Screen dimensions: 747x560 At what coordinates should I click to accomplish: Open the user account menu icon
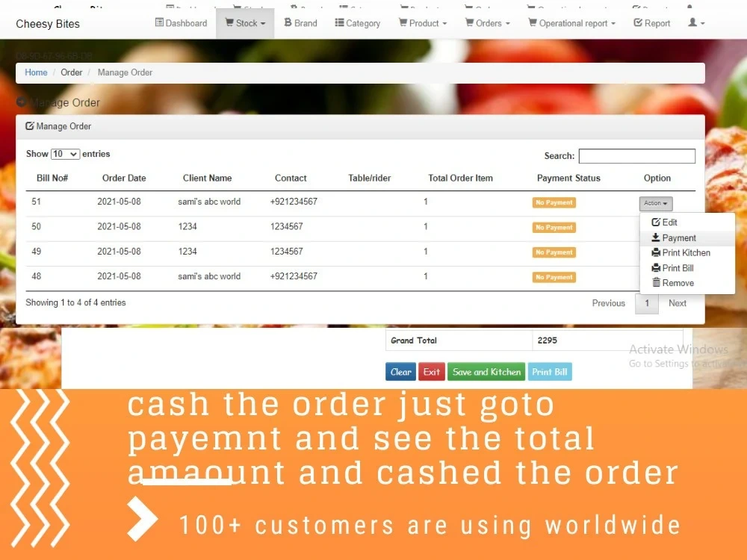696,22
